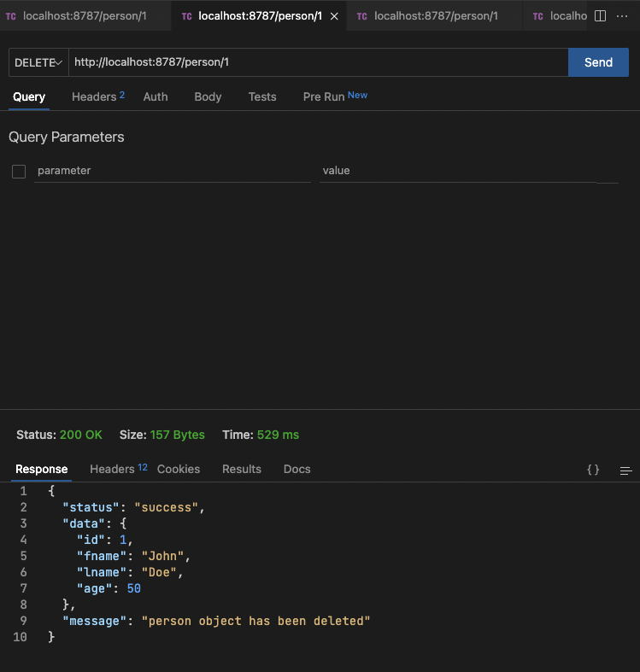Focus the query 'parameter' name field
Viewport: 640px width, 672px height.
point(172,171)
